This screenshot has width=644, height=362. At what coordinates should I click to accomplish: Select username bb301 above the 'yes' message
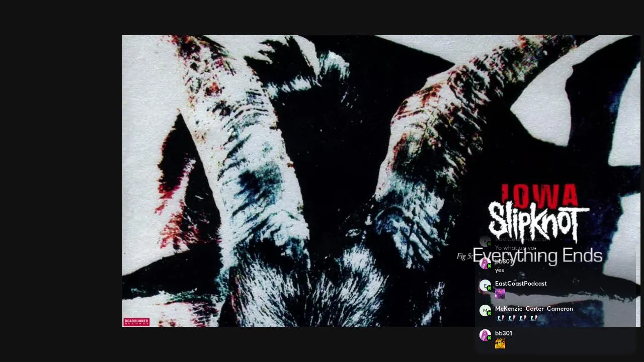click(504, 261)
